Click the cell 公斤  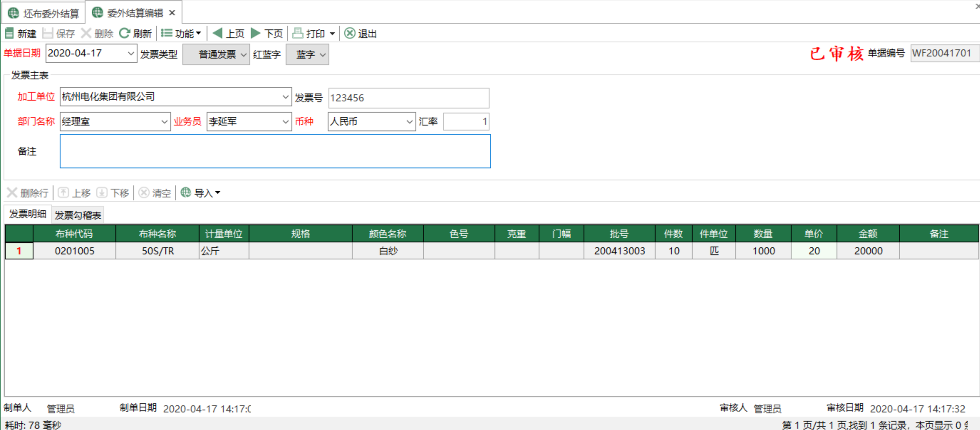click(x=224, y=251)
